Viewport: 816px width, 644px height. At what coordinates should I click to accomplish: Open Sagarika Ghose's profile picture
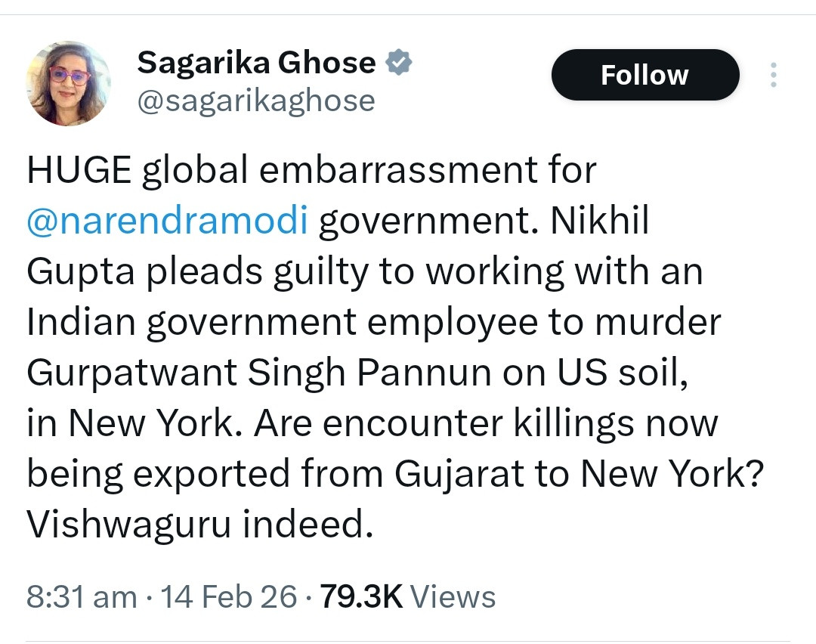click(69, 83)
